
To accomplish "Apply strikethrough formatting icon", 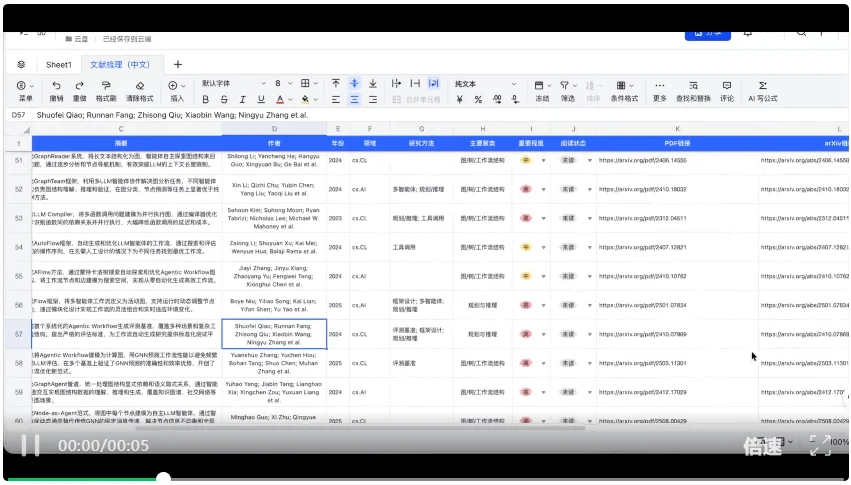I will point(224,99).
